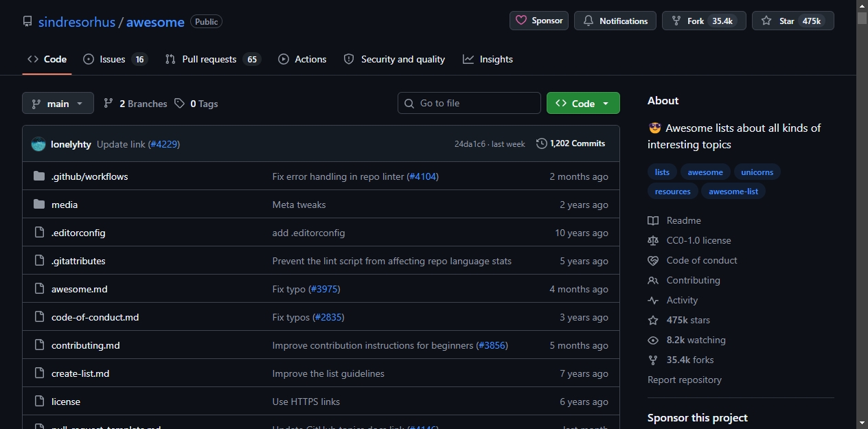868x429 pixels.
Task: Click commit message 'Use HTTPS links'
Action: click(x=306, y=402)
